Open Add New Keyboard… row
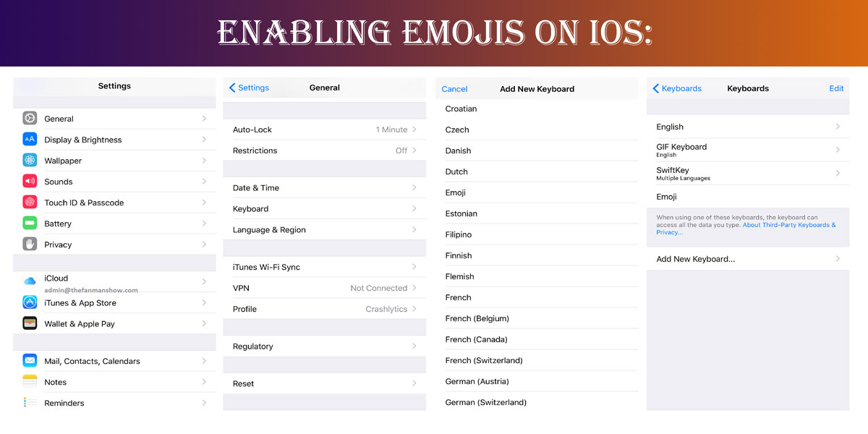 coord(748,259)
